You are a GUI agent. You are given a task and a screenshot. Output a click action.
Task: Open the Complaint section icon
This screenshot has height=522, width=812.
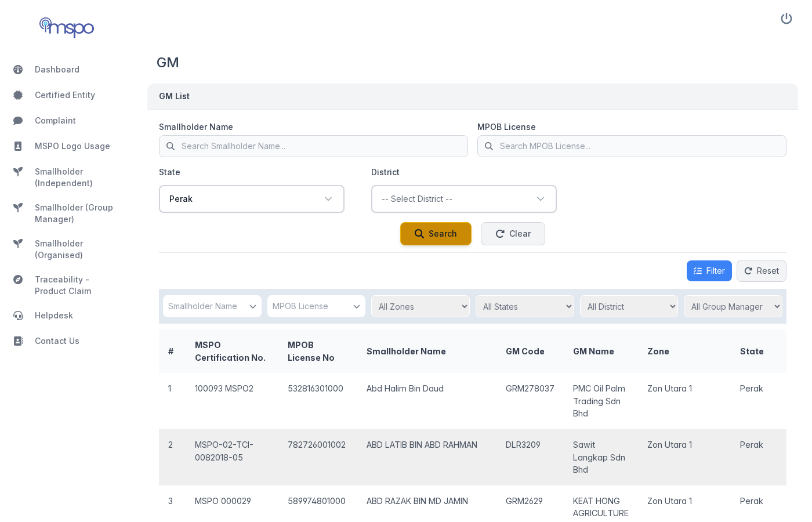click(x=18, y=121)
